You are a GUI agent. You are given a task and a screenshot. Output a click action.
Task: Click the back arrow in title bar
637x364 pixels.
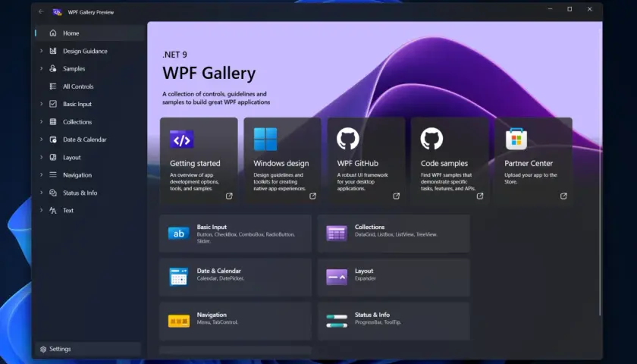coord(41,12)
